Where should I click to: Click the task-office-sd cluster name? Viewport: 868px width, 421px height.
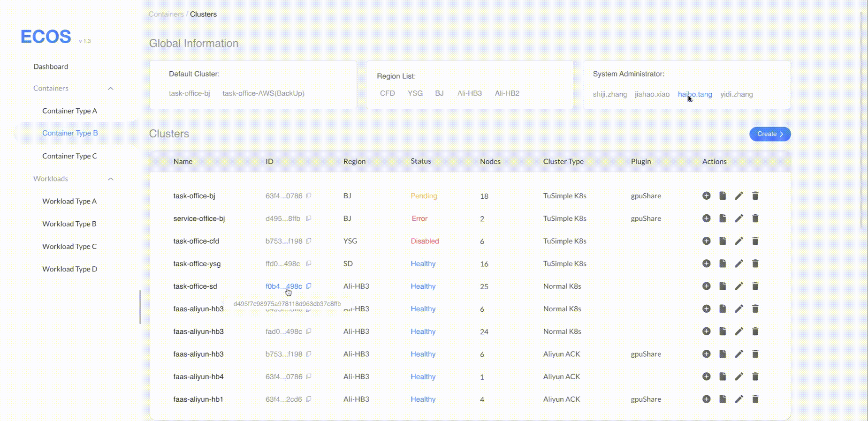(195, 286)
